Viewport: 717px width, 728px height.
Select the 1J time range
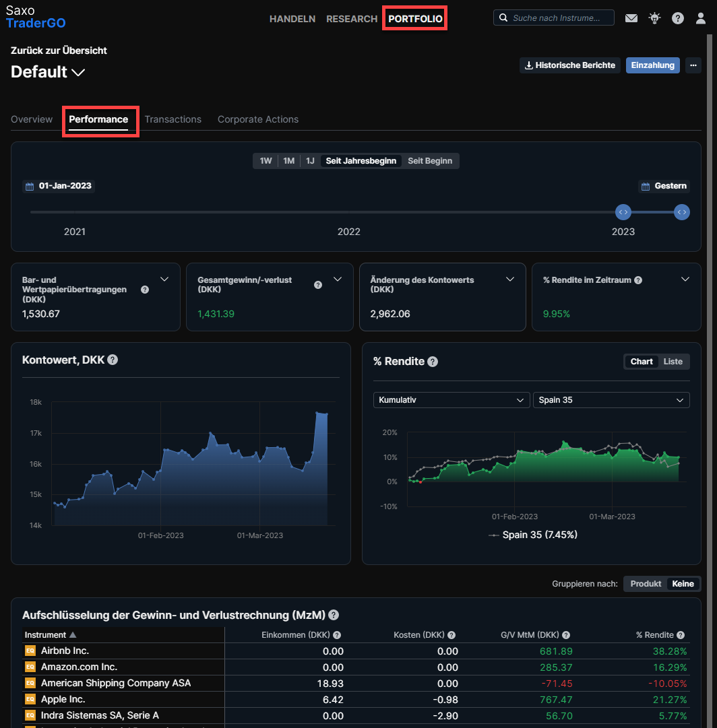[310, 161]
